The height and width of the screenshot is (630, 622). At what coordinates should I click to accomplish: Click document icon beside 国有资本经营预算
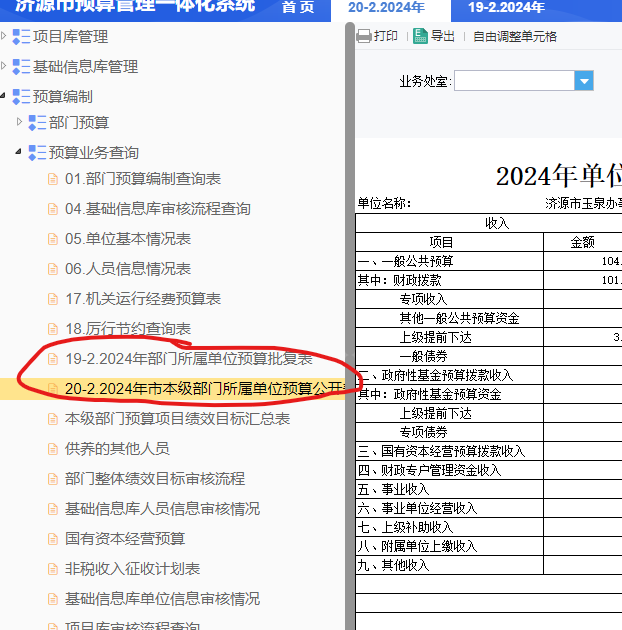click(53, 539)
